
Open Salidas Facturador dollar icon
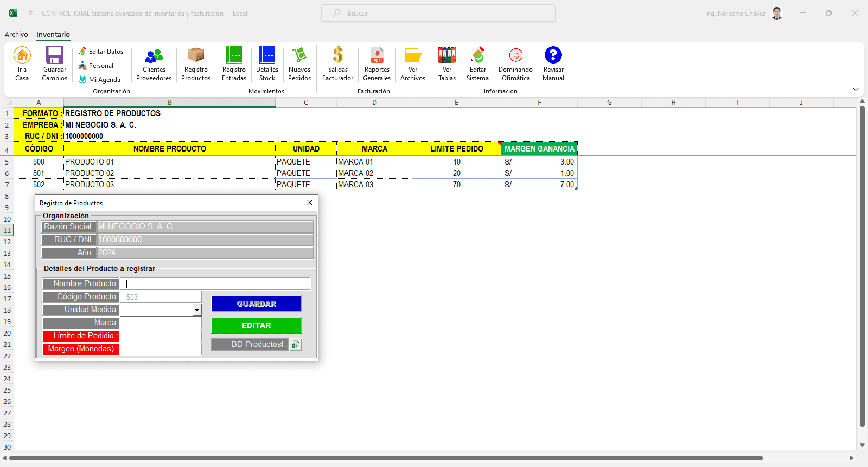(338, 55)
